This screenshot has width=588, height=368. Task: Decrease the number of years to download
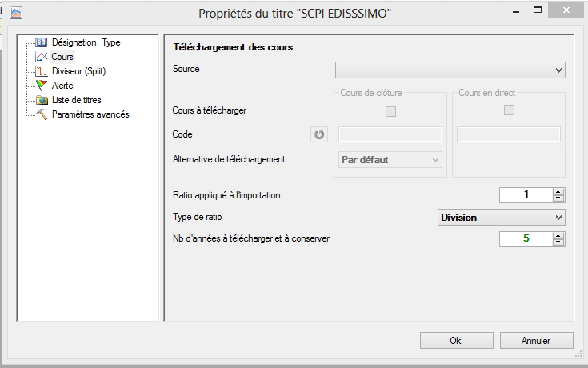558,242
